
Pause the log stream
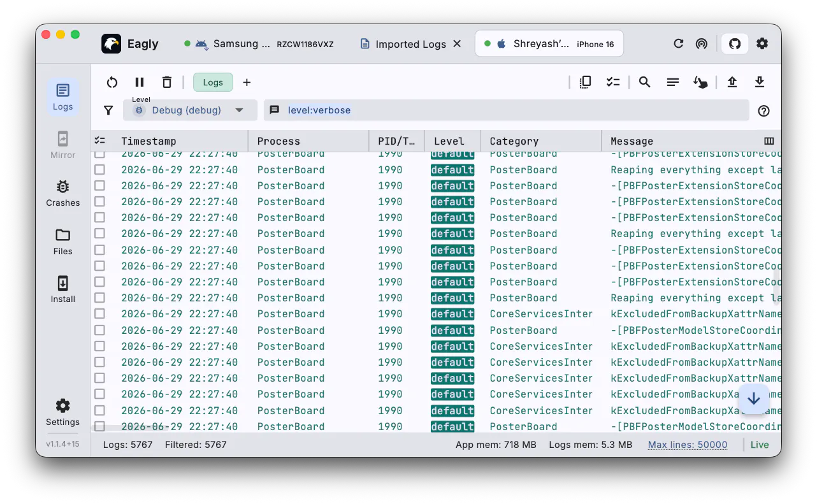tap(140, 82)
